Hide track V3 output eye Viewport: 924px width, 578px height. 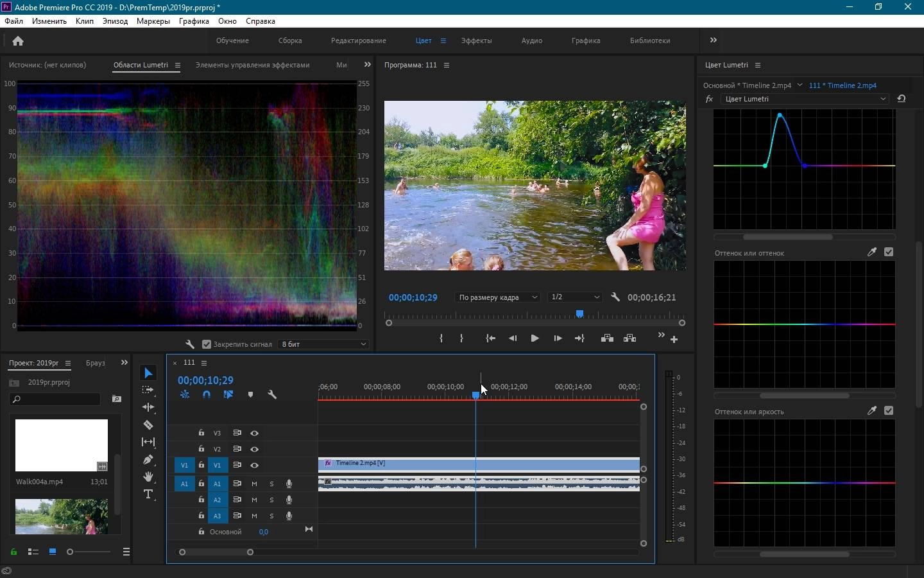tap(255, 433)
